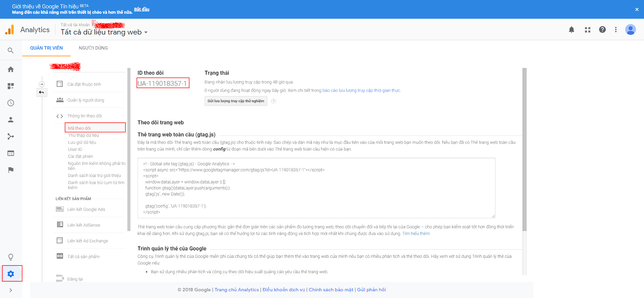
Task: Select Danh sách loại trừ giới thiệu
Action: (95, 175)
